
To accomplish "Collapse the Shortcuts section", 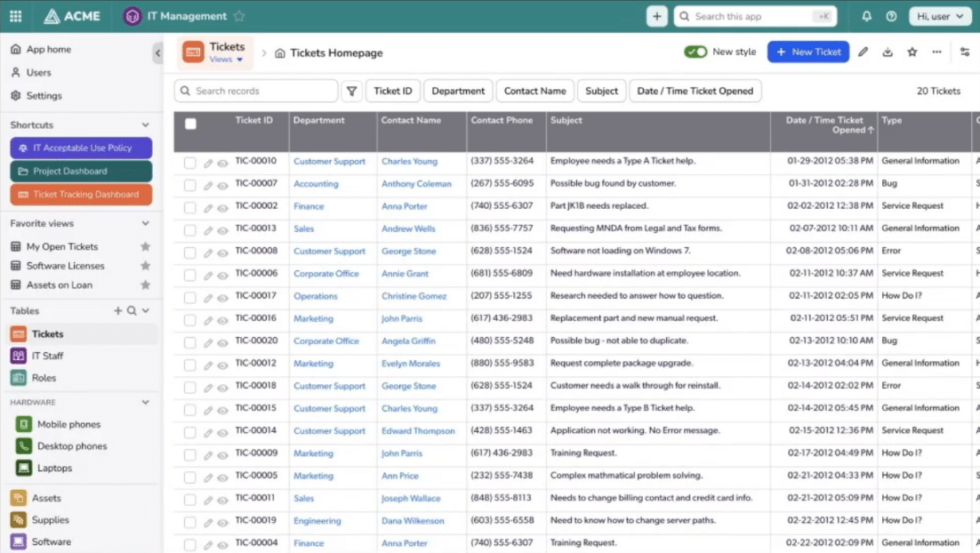I will [x=146, y=125].
